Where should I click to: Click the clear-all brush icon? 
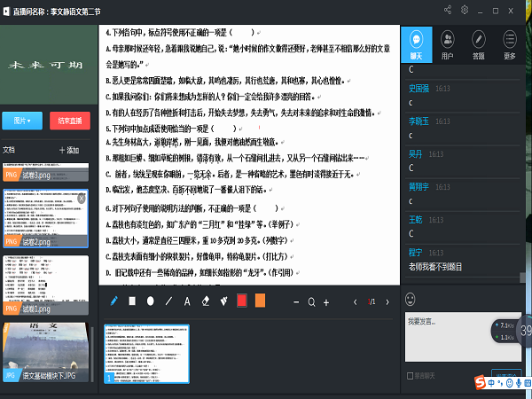[x=223, y=301]
